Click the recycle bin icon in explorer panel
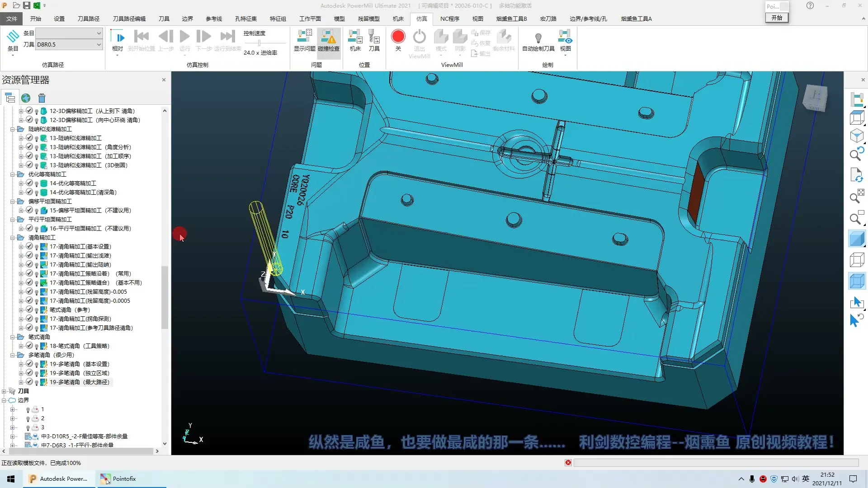The image size is (868, 488). tap(42, 98)
